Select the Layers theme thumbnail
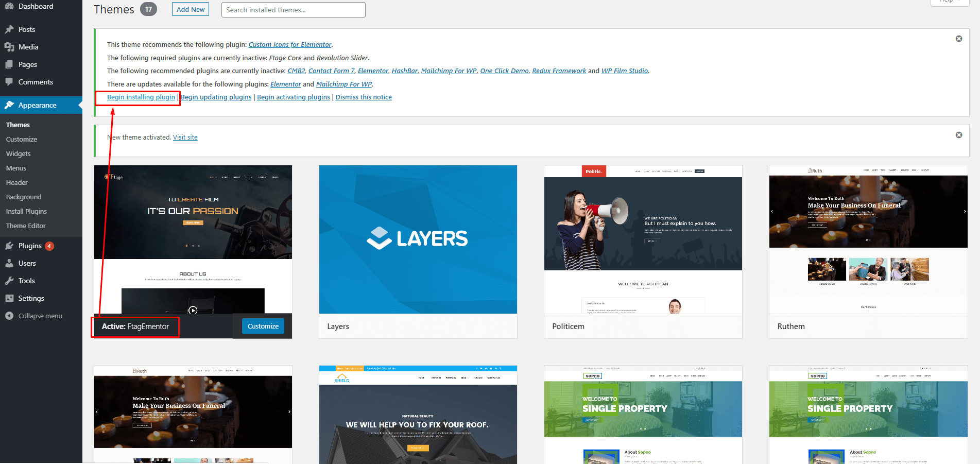The image size is (980, 464). [x=418, y=239]
